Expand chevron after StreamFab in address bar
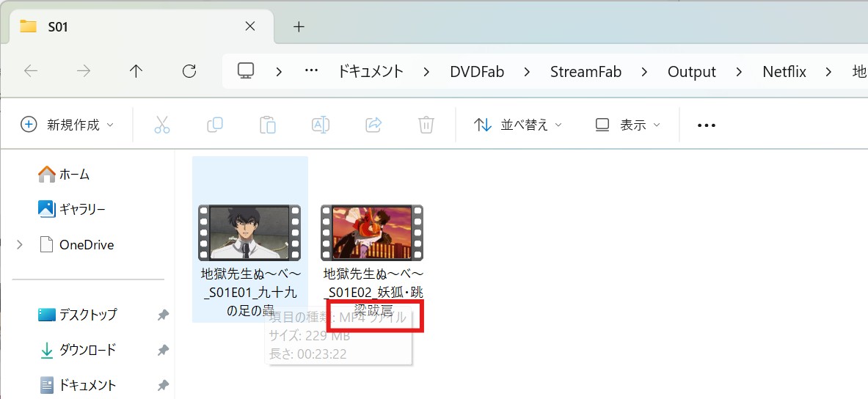868x399 pixels. [644, 71]
